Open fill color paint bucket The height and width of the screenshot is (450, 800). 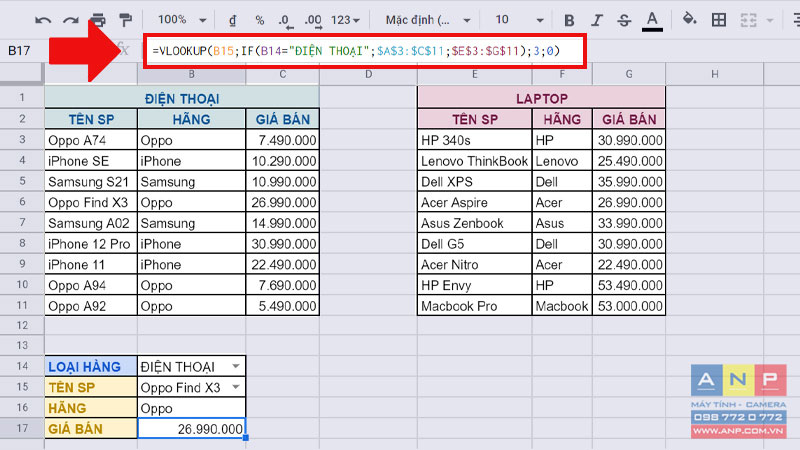click(689, 19)
